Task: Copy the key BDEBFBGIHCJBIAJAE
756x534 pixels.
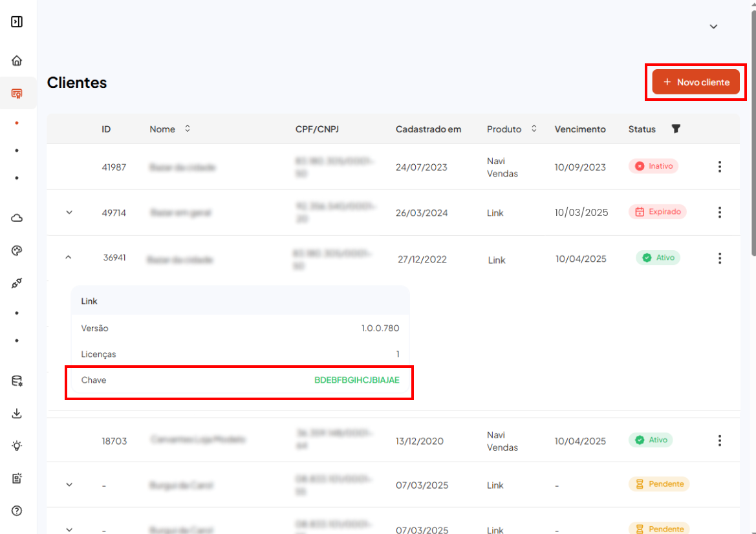Action: [x=357, y=380]
